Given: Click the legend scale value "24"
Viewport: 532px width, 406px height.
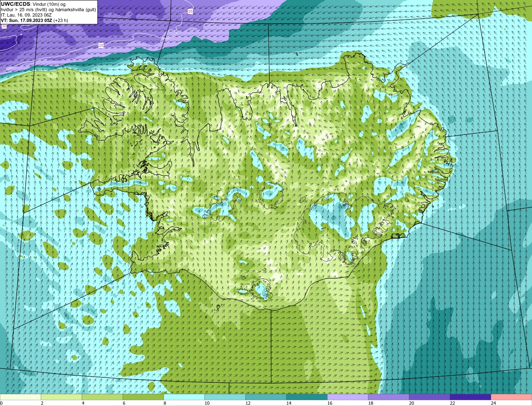Looking at the screenshot, I should [493, 403].
